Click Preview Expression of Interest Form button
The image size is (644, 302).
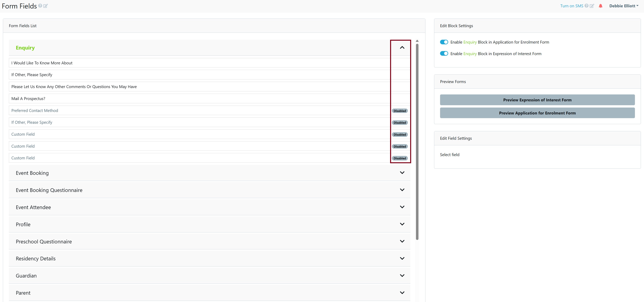537,100
